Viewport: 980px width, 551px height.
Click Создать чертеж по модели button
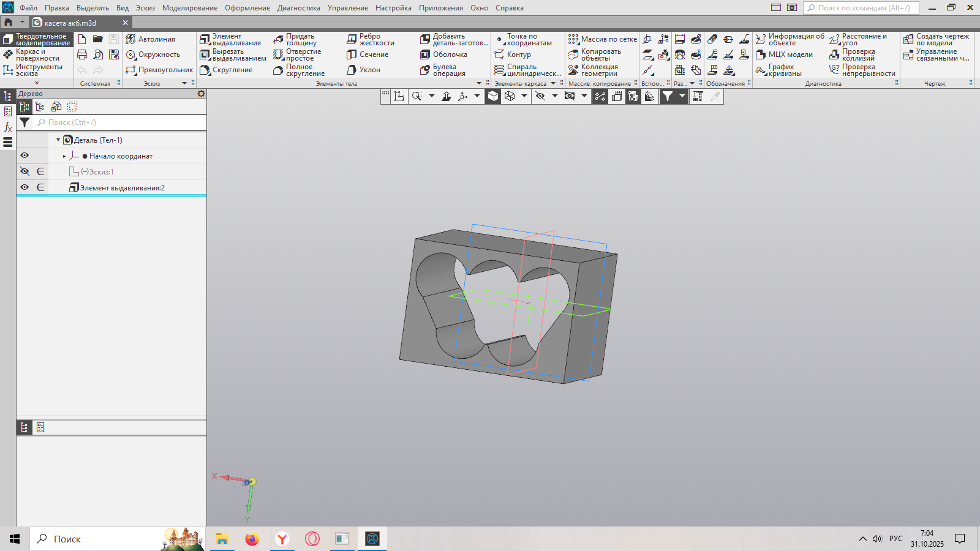[x=937, y=40]
